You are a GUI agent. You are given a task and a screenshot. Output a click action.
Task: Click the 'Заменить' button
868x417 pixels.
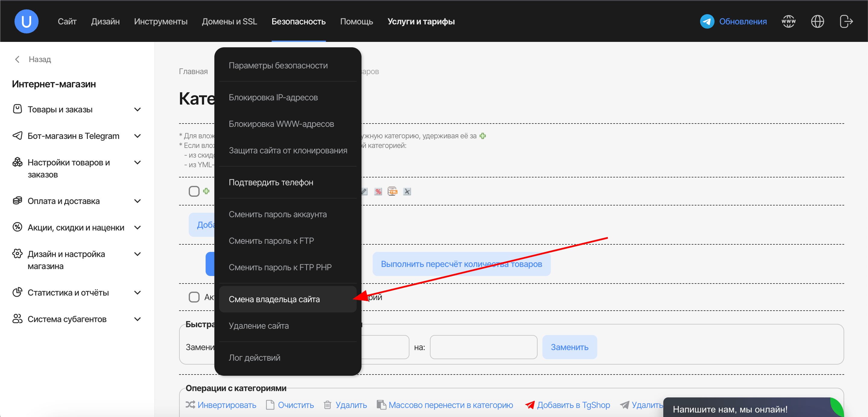click(570, 347)
